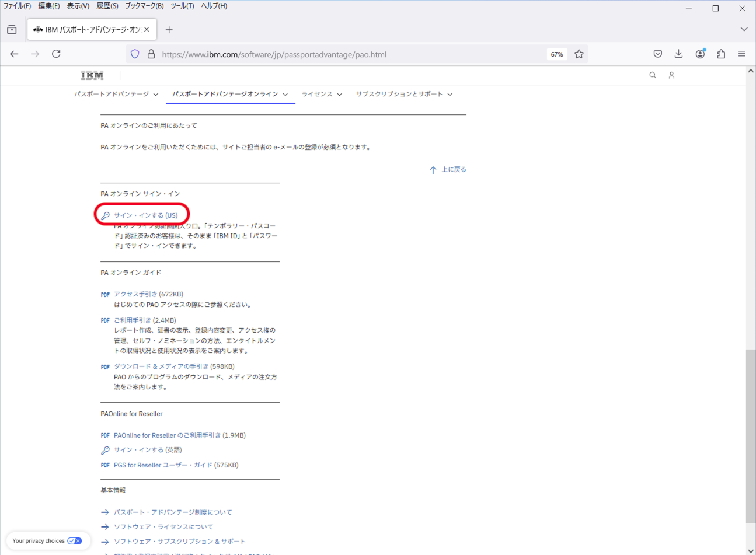Click the IBM user profile icon
The height and width of the screenshot is (555, 756).
point(671,75)
